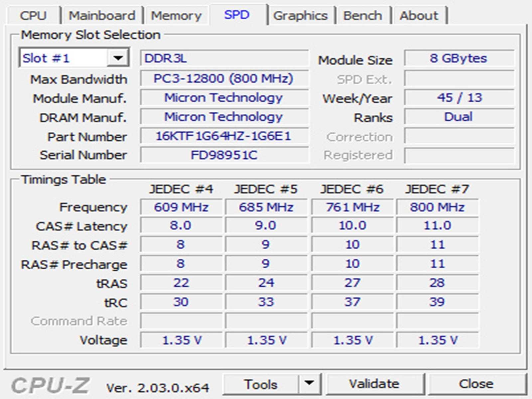
Task: Click Module Manuf. Micron Technology value
Action: (224, 98)
